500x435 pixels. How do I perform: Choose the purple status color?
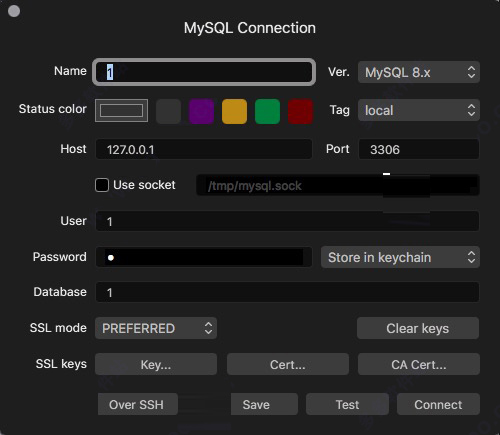pos(201,111)
